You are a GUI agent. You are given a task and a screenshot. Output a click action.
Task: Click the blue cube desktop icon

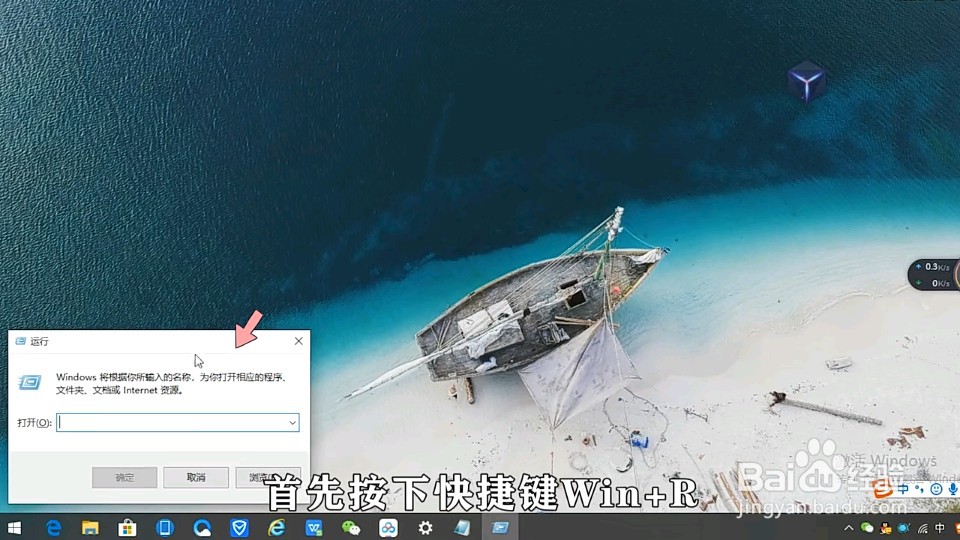[806, 80]
